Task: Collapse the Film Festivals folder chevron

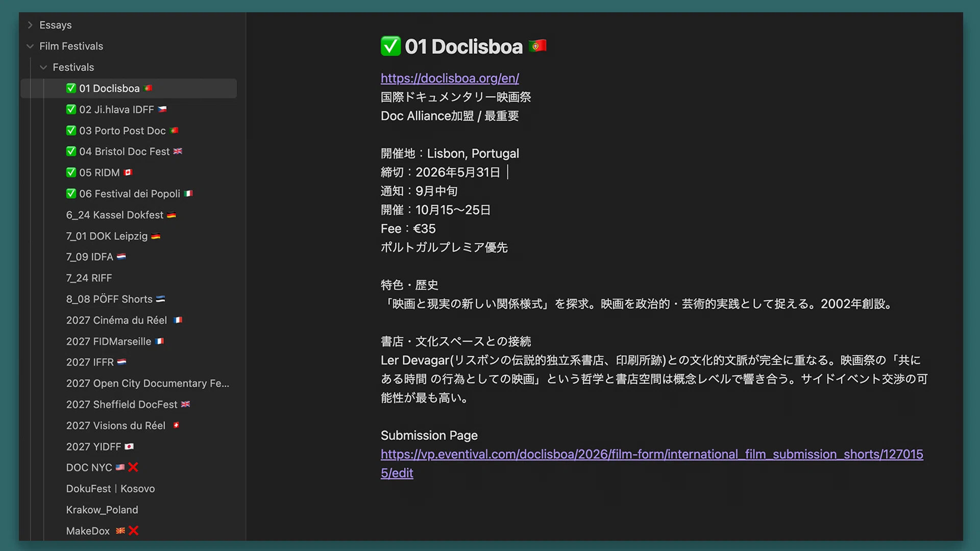Action: (30, 46)
